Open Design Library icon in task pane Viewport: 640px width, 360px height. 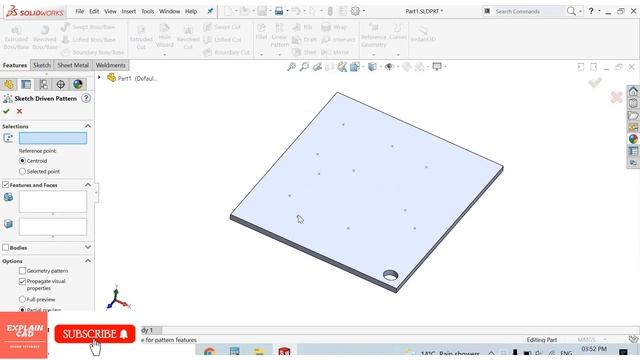[x=633, y=103]
